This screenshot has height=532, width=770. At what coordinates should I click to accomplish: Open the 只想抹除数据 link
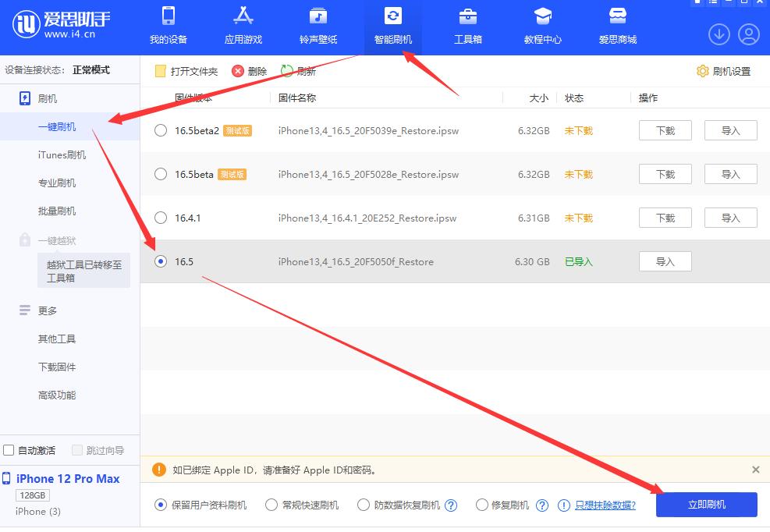pos(607,505)
